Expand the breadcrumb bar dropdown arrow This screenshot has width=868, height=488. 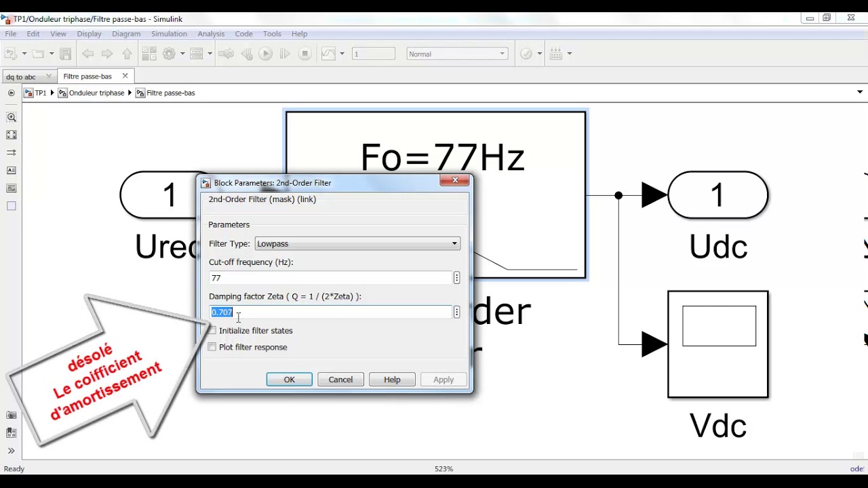coord(860,92)
